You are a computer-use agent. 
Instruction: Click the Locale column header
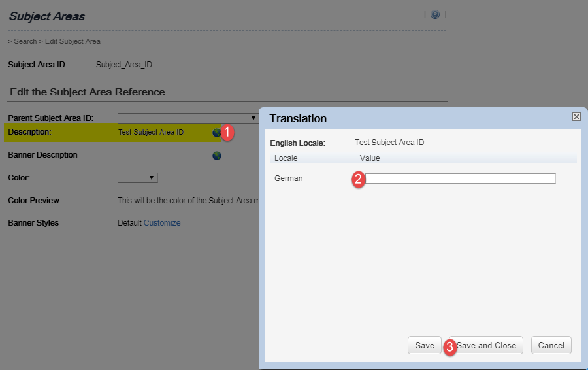pyautogui.click(x=286, y=158)
